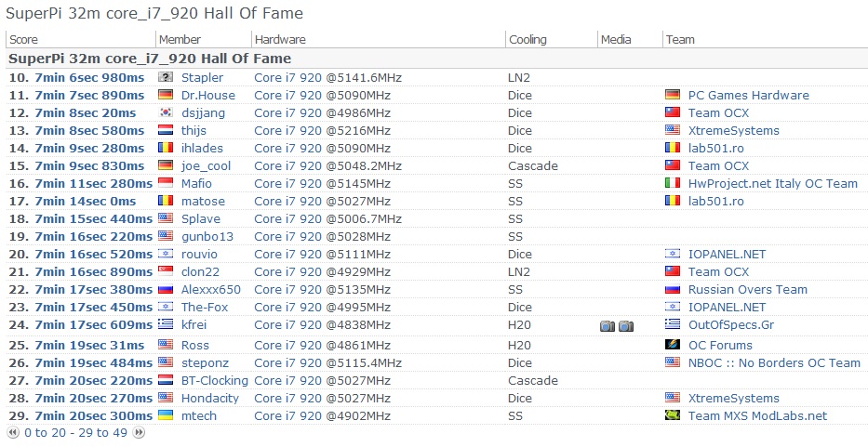
Task: Open Russian Overs Team link
Action: point(747,289)
